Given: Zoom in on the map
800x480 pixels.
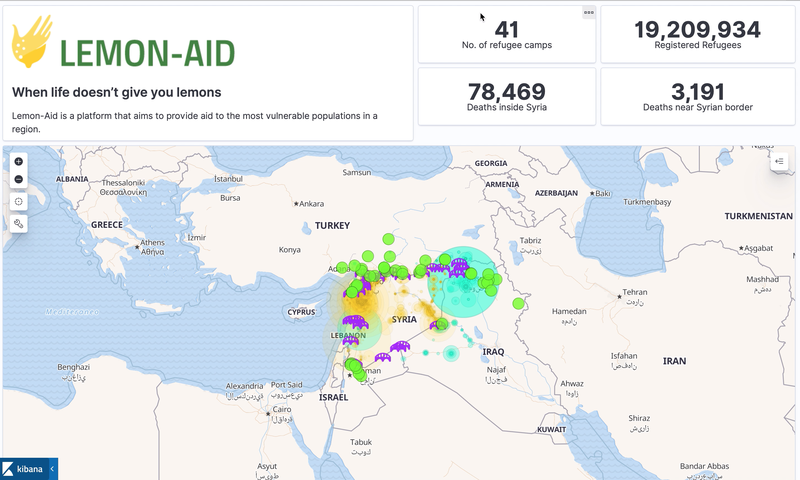Looking at the screenshot, I should pos(19,161).
